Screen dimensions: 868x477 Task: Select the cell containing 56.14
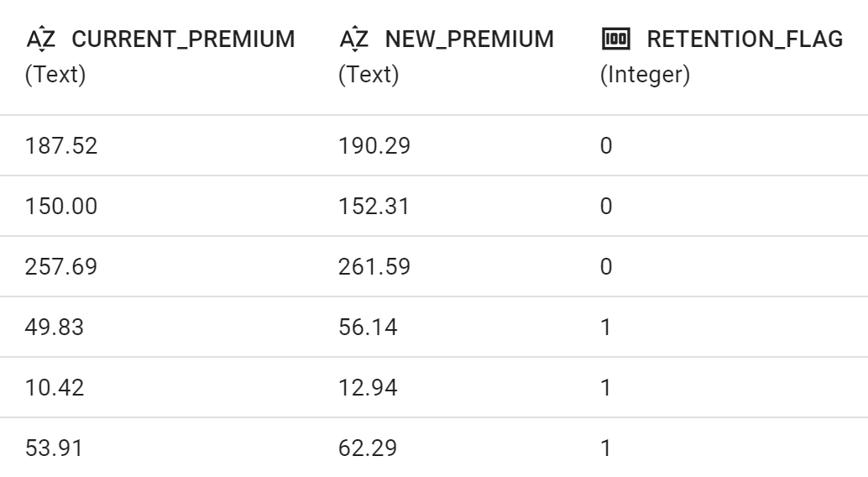pos(369,327)
